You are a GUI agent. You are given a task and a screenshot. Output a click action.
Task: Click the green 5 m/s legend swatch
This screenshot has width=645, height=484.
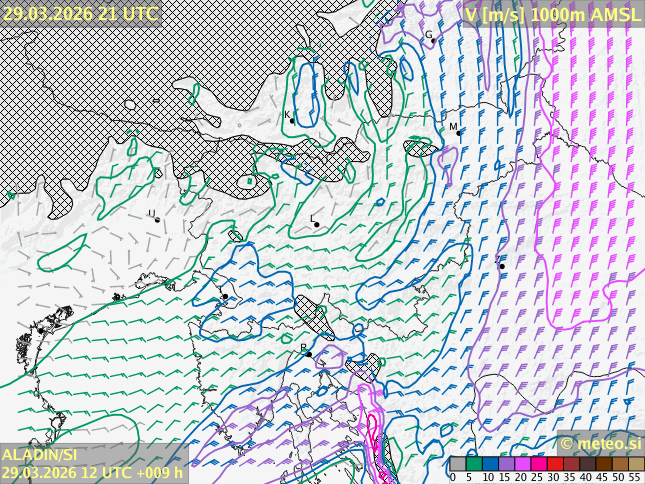click(x=473, y=464)
